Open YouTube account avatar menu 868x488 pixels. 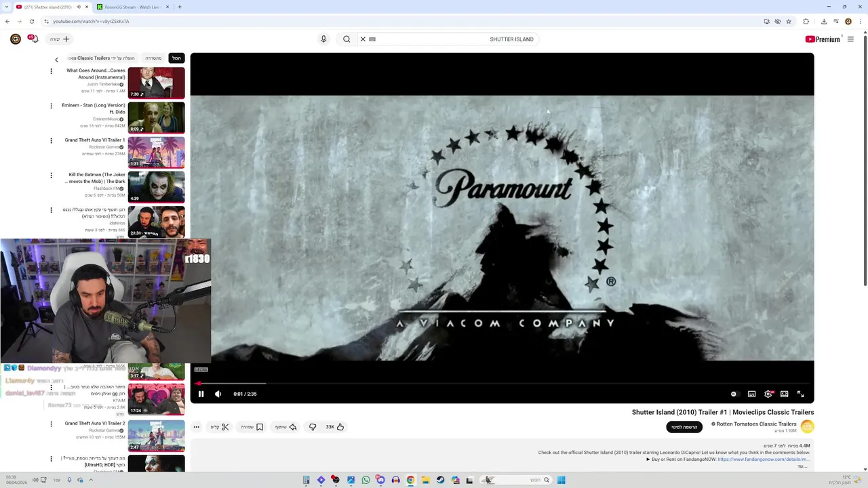tap(16, 39)
